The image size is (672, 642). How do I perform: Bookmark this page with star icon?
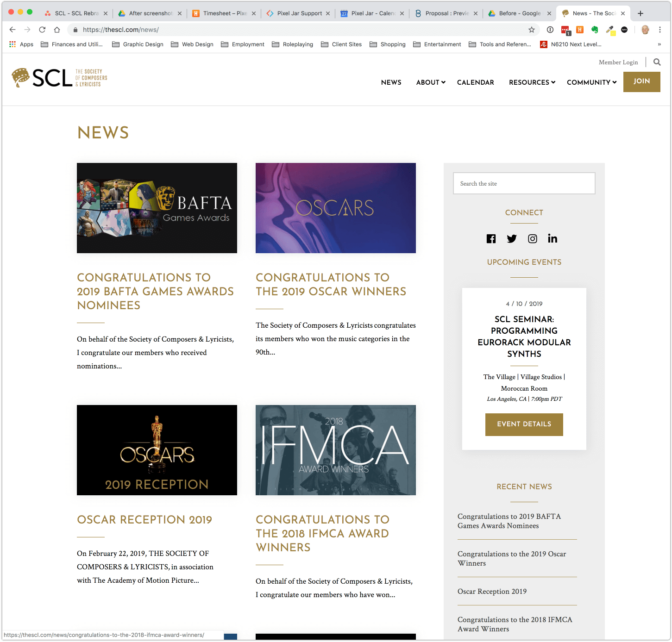(x=532, y=30)
